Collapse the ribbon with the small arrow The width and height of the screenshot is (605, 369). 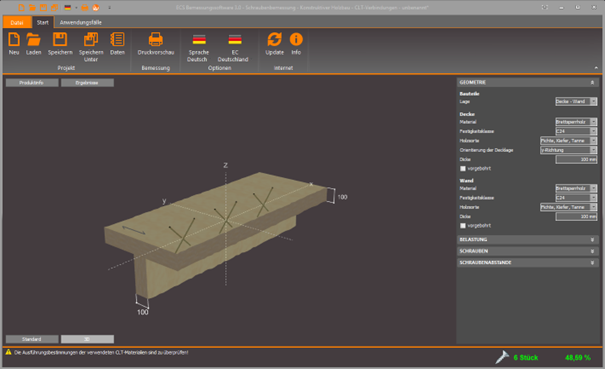(x=596, y=68)
